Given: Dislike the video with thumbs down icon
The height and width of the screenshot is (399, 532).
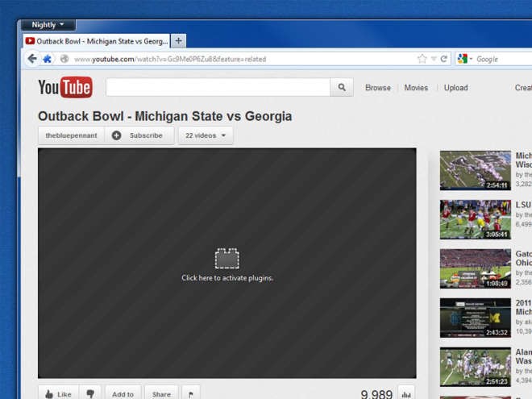Looking at the screenshot, I should pyautogui.click(x=90, y=393).
